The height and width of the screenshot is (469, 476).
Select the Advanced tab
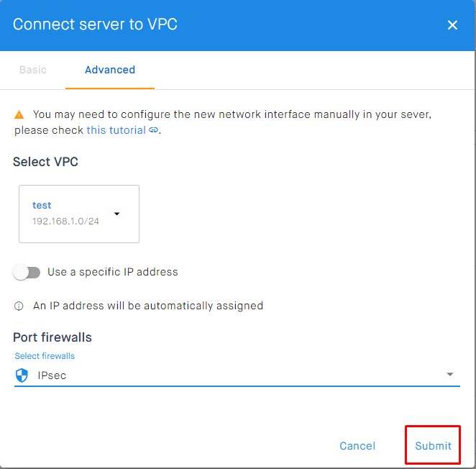coord(110,70)
